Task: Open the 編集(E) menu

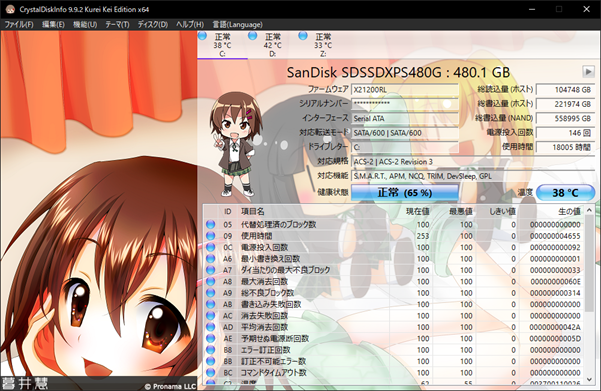Action: pyautogui.click(x=53, y=25)
